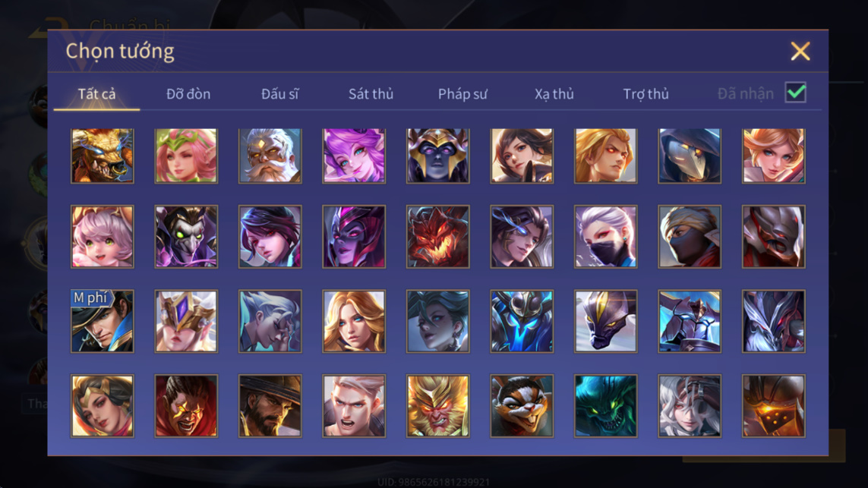
Task: Filter heroes by 'Pháp sư' tab
Action: click(x=462, y=94)
